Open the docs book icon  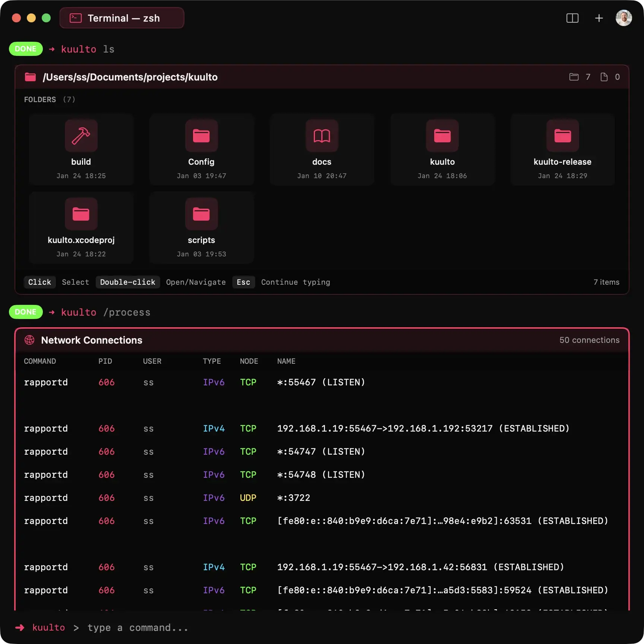point(322,136)
